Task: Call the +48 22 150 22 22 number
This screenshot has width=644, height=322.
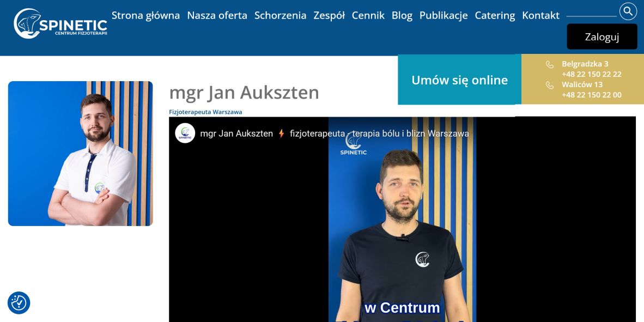Action: pos(592,74)
